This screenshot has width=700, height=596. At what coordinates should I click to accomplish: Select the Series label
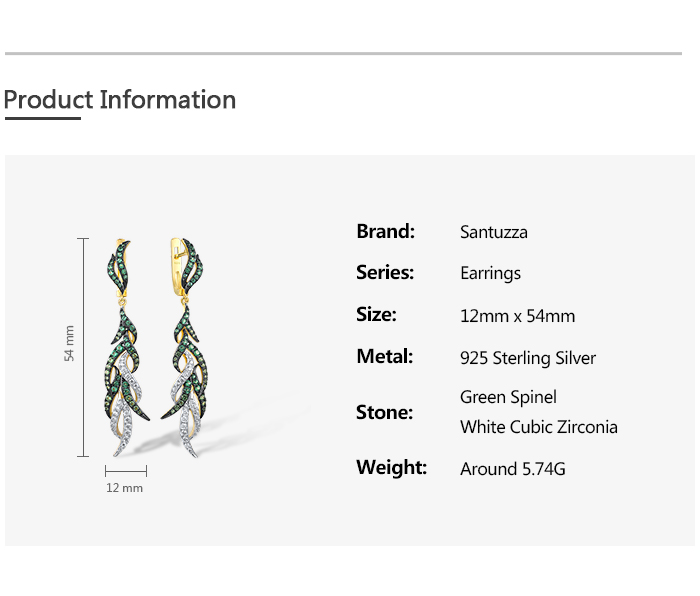coord(385,272)
